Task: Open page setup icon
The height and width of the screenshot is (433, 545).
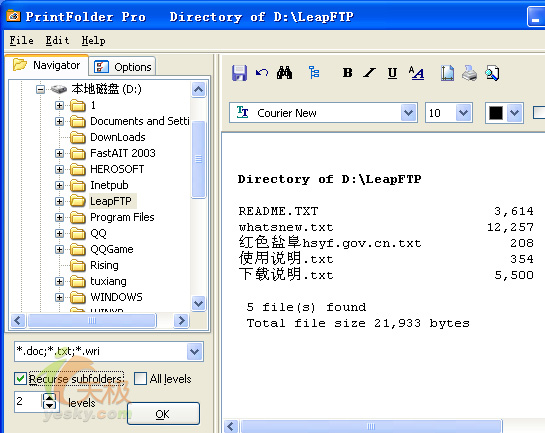Action: tap(447, 73)
